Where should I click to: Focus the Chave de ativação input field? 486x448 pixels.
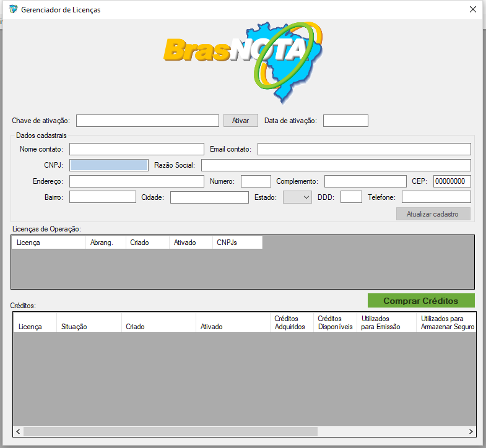tap(147, 121)
